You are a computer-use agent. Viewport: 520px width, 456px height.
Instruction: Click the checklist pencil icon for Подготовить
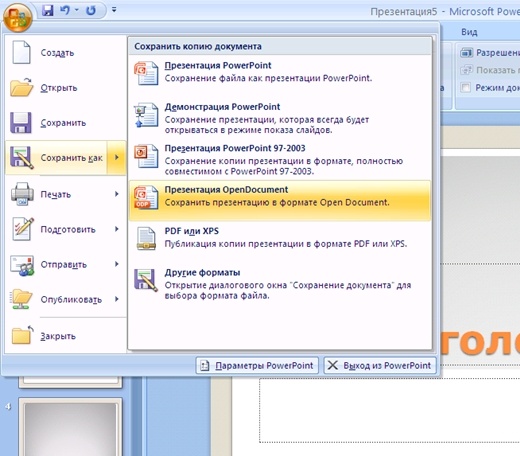pos(23,229)
